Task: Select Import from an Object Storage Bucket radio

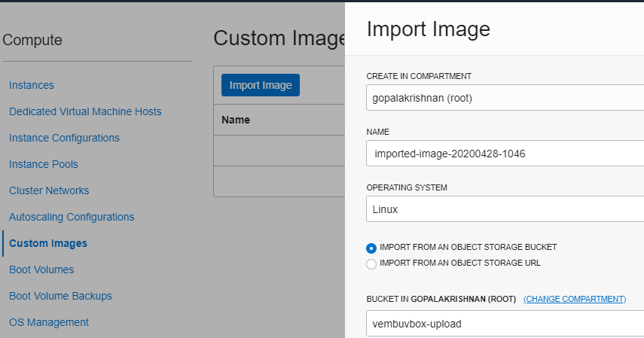Action: (371, 248)
